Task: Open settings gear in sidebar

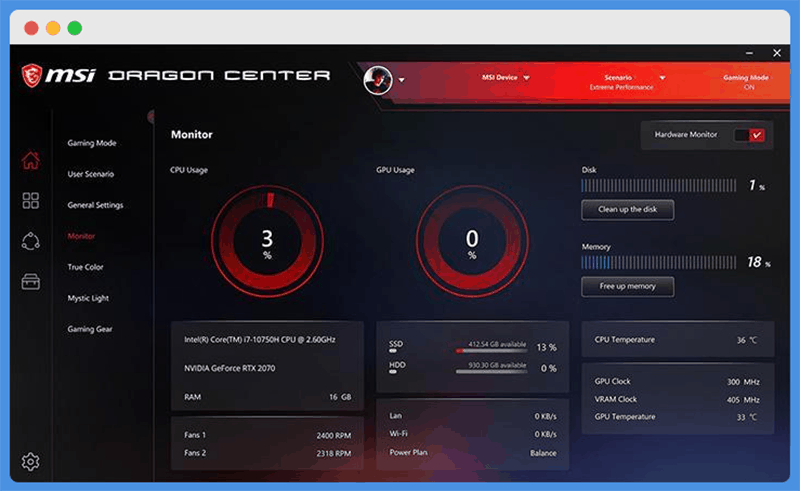Action: click(31, 461)
